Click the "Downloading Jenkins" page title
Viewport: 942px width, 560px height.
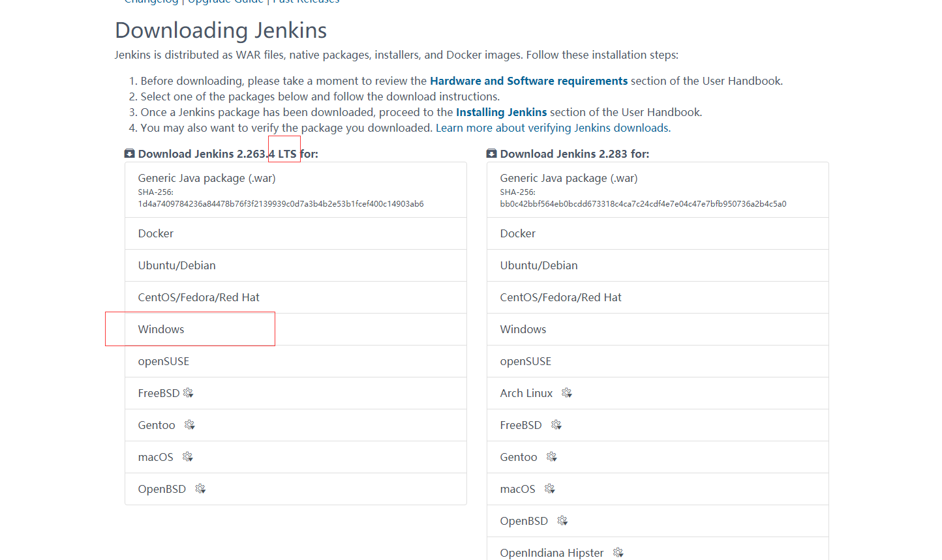[x=220, y=31]
